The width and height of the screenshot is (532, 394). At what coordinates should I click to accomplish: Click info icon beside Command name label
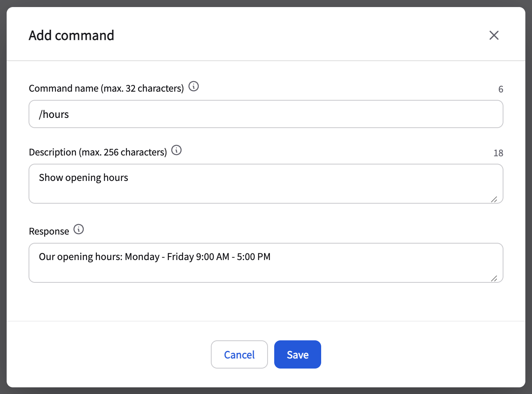(194, 86)
